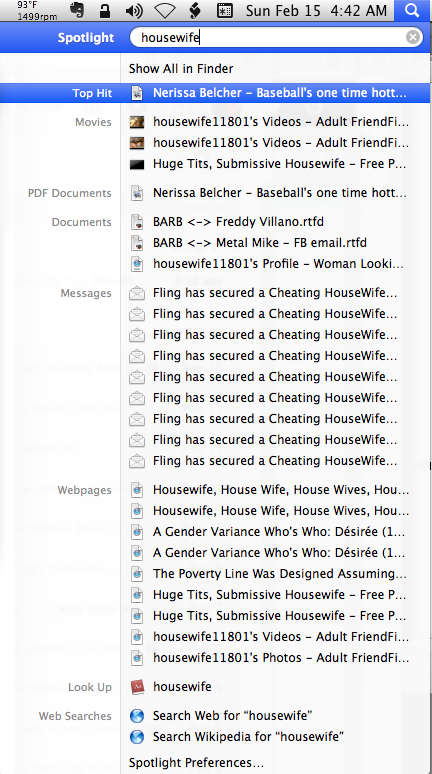Open the Evernote elephant menu bar icon
Screen dimensions: 432x774
pos(76,10)
